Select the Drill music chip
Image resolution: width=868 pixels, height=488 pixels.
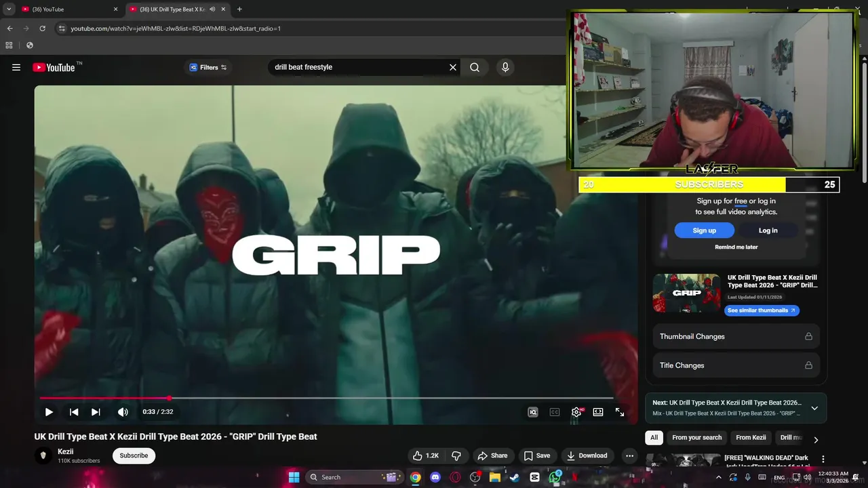791,438
